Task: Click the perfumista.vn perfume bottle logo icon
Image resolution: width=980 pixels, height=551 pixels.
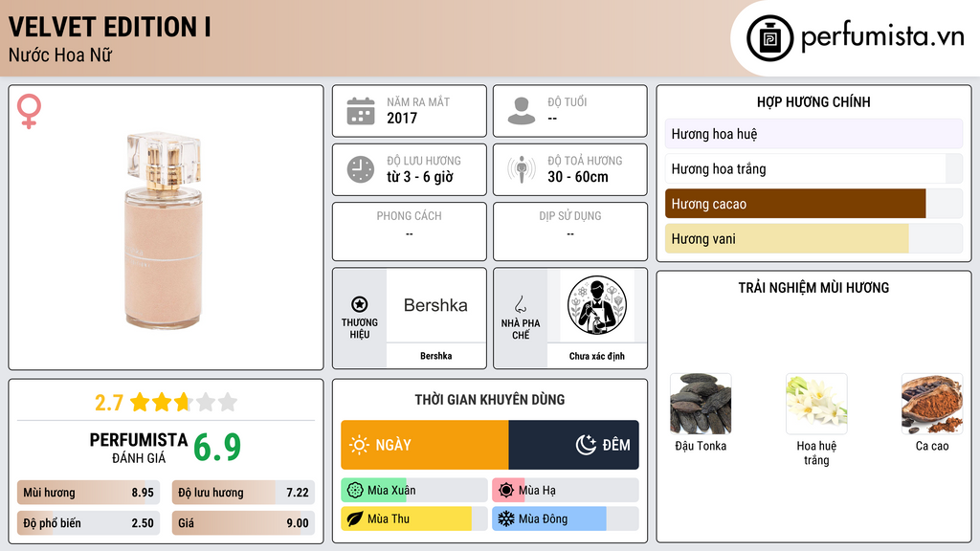Action: coord(769,38)
